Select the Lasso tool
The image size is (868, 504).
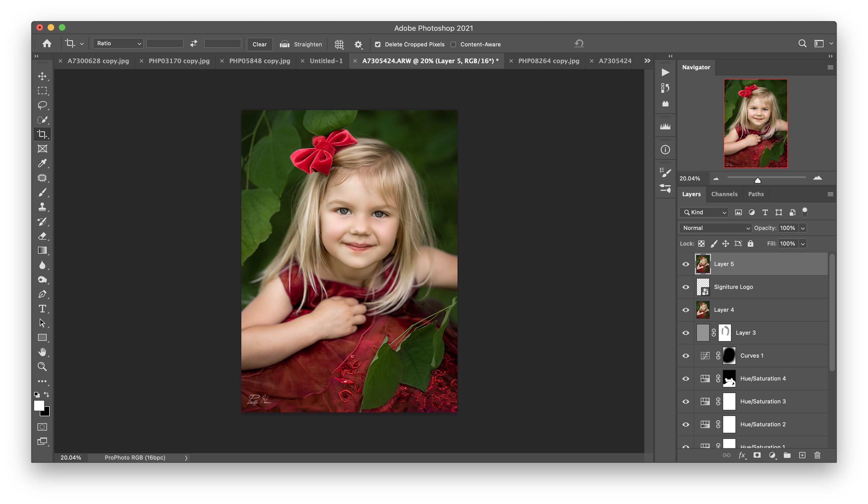(x=43, y=105)
